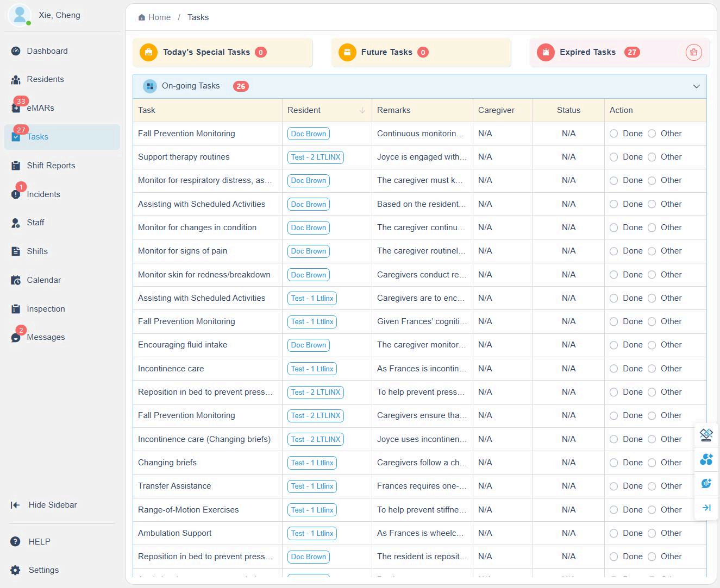This screenshot has height=588, width=720.
Task: Click the Expired Tasks clear icon button
Action: tap(693, 52)
